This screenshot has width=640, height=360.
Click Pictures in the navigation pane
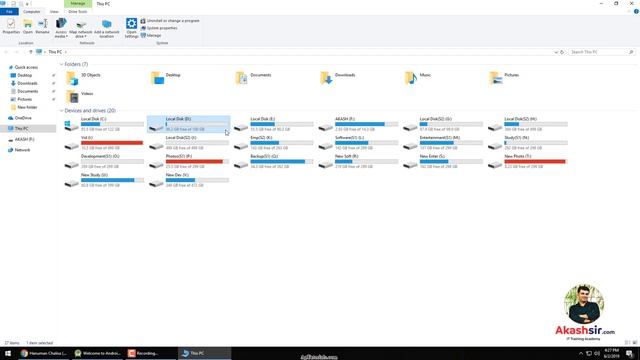click(24, 99)
